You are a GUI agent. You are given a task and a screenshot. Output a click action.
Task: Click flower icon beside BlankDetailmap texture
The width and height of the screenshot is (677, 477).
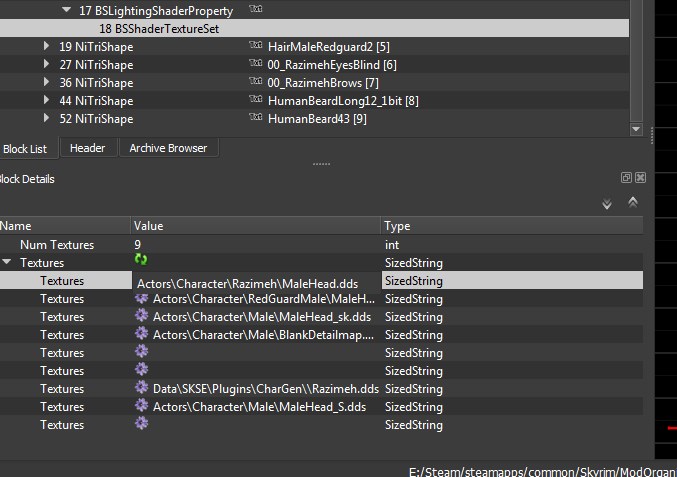141,334
